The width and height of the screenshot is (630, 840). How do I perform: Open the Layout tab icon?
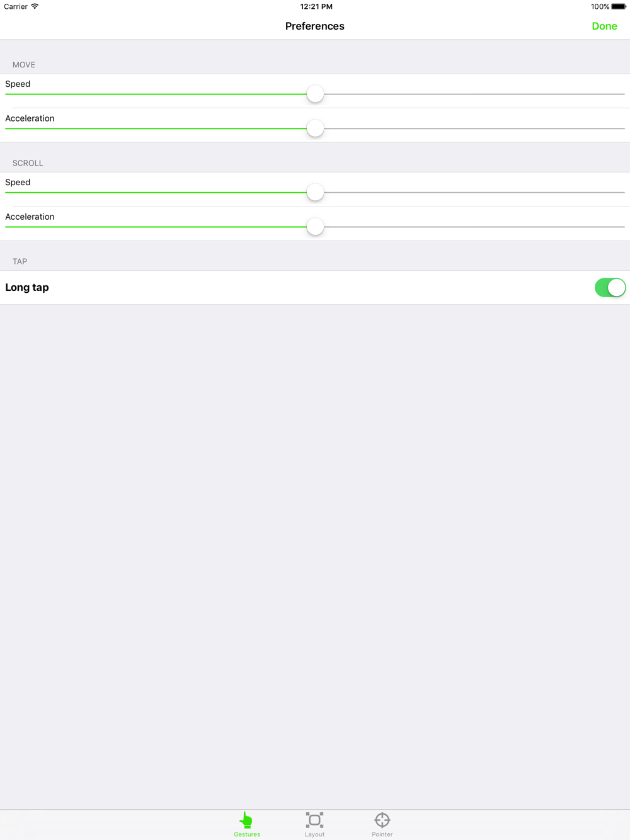point(314,819)
